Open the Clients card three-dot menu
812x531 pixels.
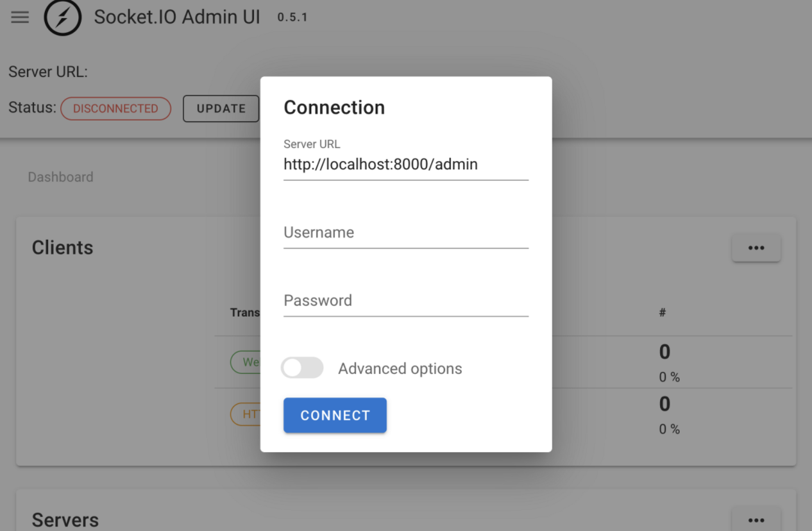[x=756, y=248]
